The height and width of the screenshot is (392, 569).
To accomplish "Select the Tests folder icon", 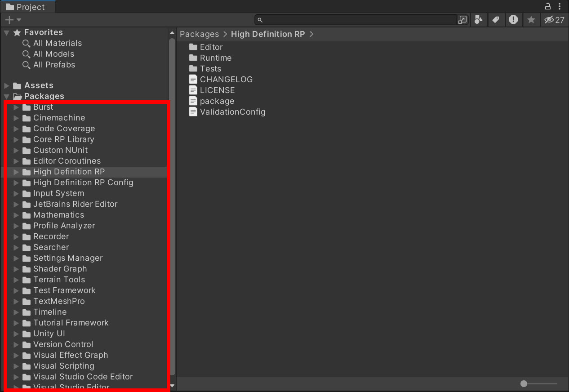I will (193, 69).
